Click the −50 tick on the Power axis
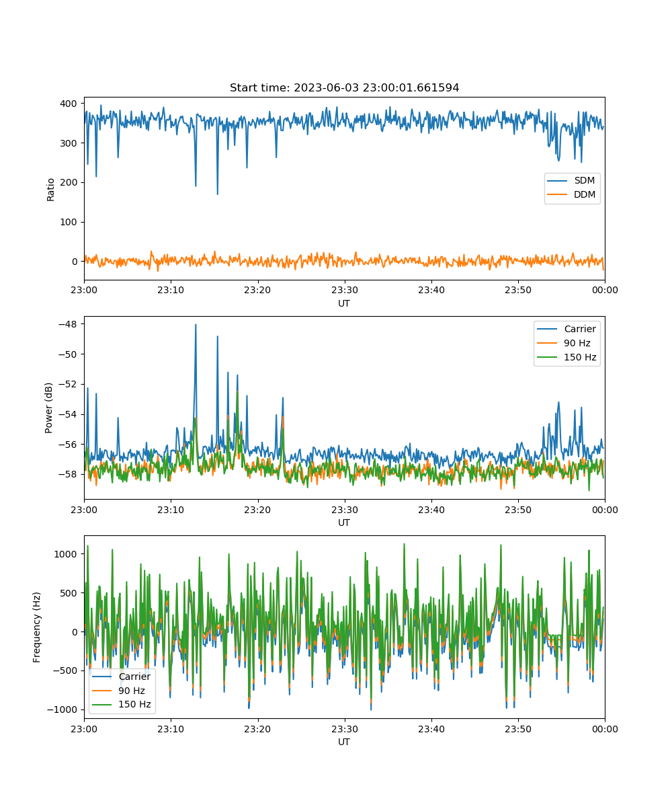The width and height of the screenshot is (672, 807). (x=69, y=354)
